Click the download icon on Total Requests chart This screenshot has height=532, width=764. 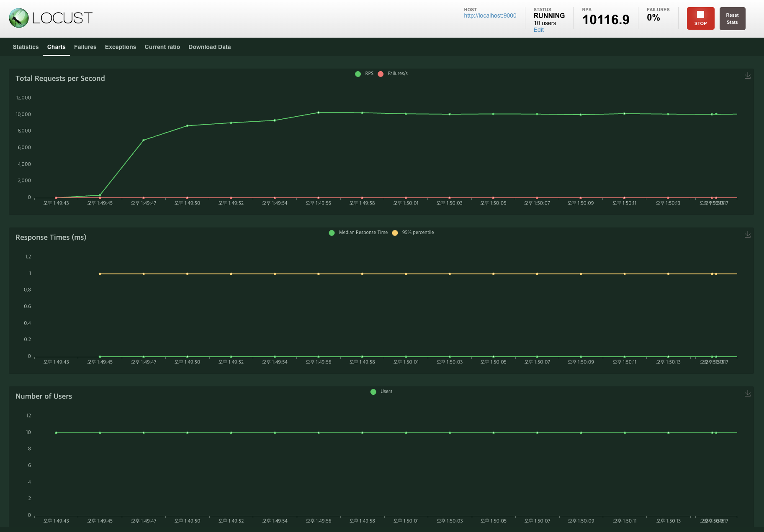748,76
